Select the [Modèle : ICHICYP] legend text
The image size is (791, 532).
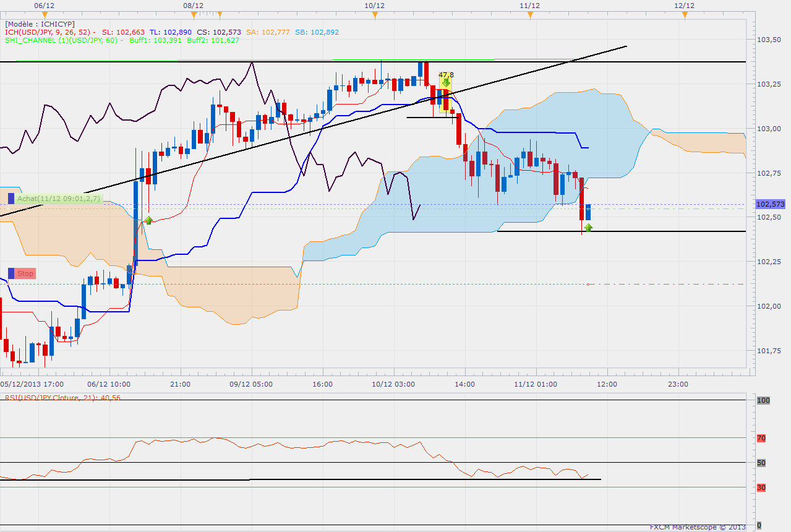pyautogui.click(x=40, y=24)
